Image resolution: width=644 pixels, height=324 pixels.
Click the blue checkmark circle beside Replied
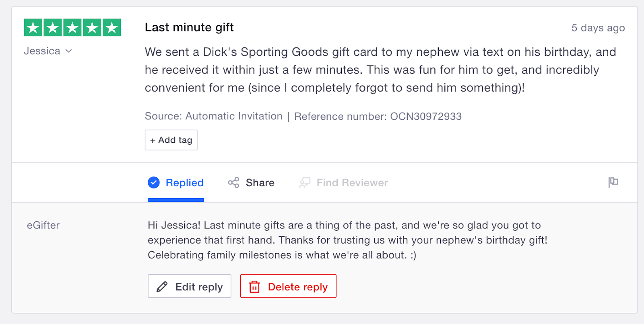point(154,183)
